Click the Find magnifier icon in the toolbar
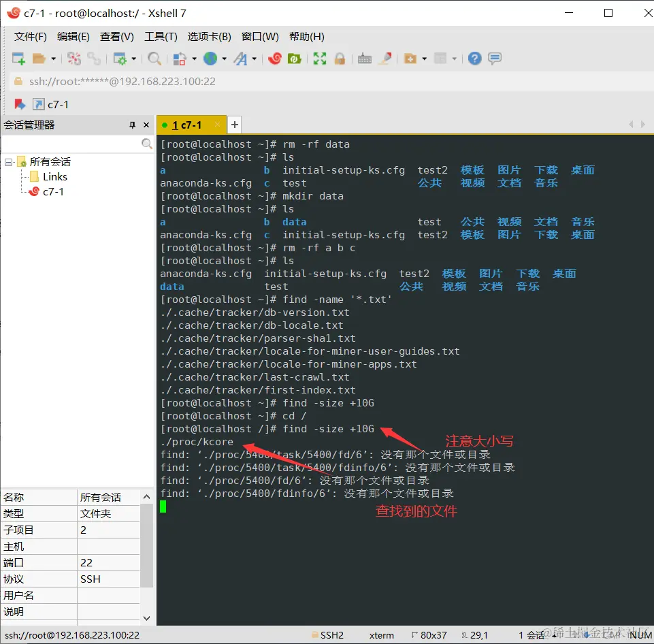This screenshot has height=644, width=654. 154,59
